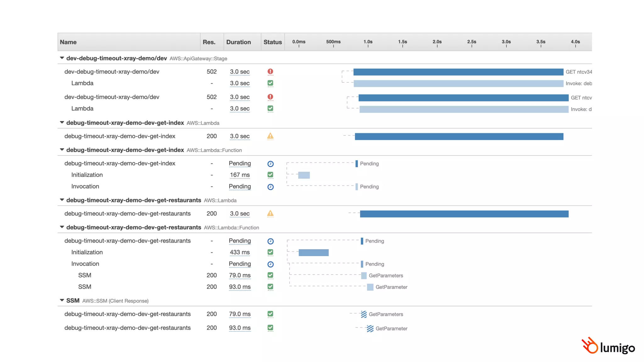The height and width of the screenshot is (362, 644).
Task: Open the 79.0 ms duration link on the first SSM subsegment
Action: (240, 275)
